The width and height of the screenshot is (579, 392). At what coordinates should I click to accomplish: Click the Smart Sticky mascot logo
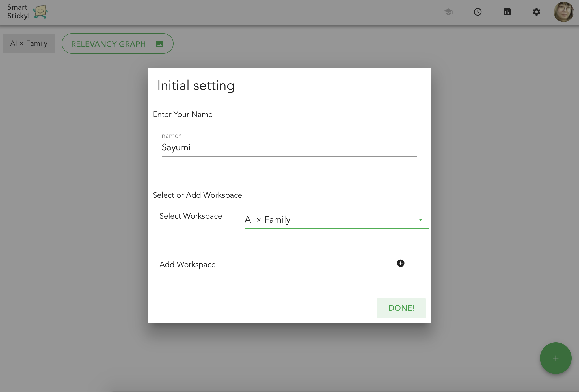[40, 12]
